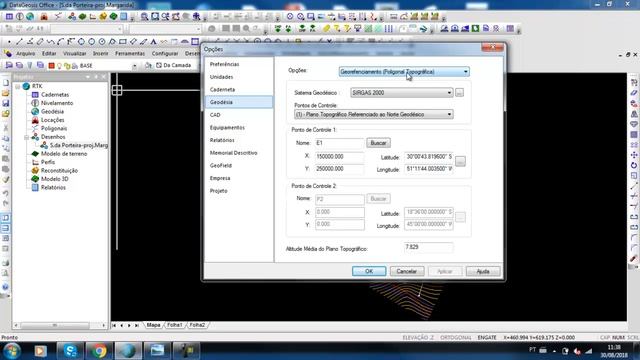Click the move tool in right toolbar
This screenshot has height=360, width=640.
click(x=633, y=155)
